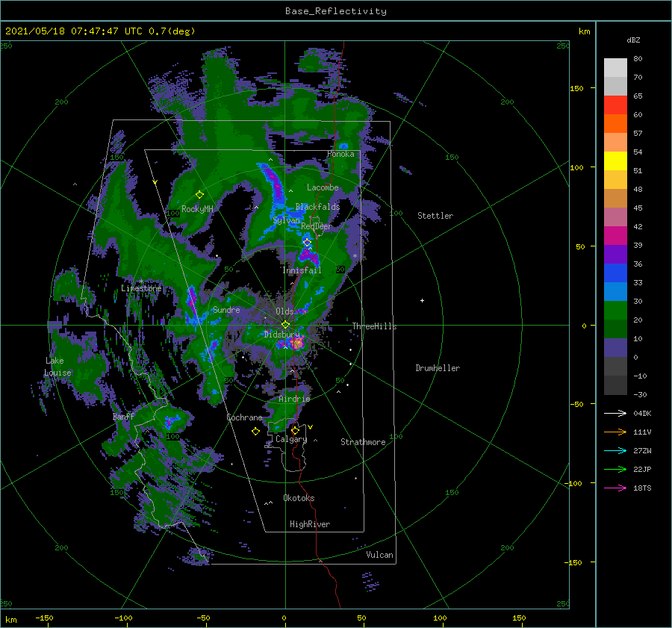Click the Base_Reflectivity title
The height and width of the screenshot is (628, 672).
tap(336, 11)
